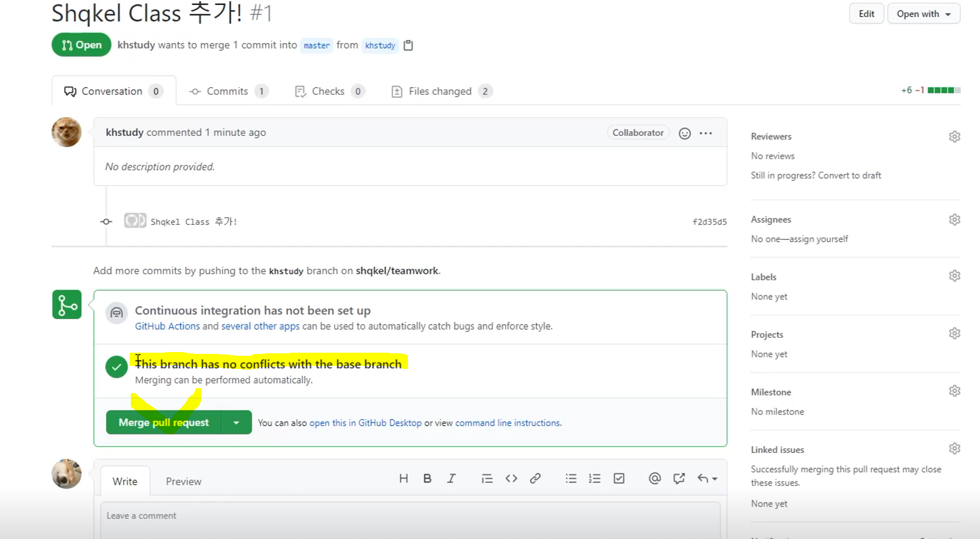Select the Write tab in comment box

pyautogui.click(x=125, y=481)
